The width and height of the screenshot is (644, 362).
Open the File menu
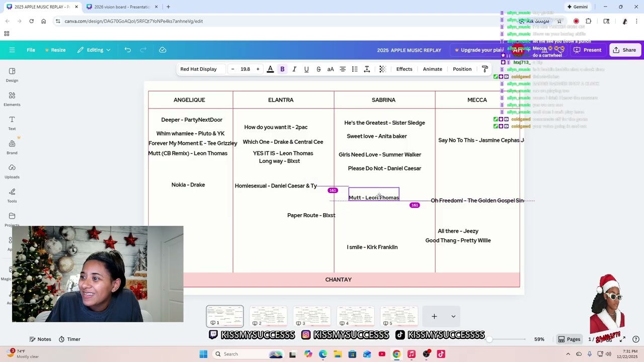(31, 50)
